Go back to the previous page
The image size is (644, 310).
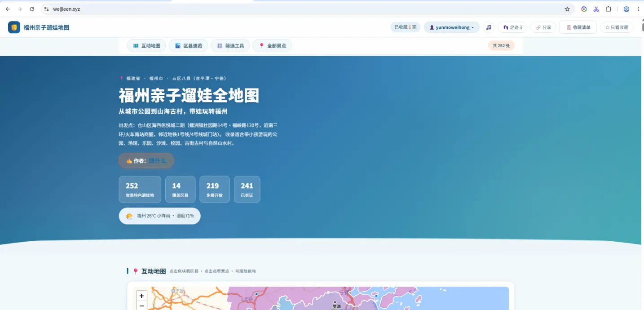pyautogui.click(x=8, y=9)
